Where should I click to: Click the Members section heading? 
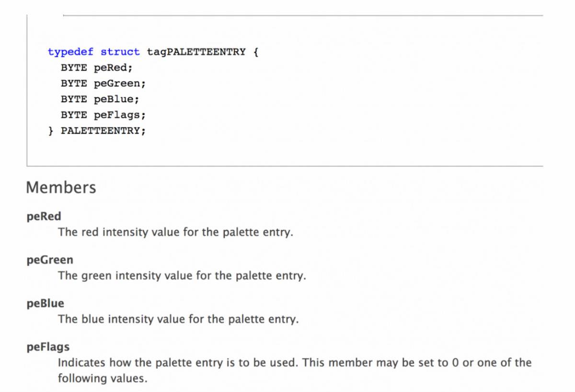[61, 187]
